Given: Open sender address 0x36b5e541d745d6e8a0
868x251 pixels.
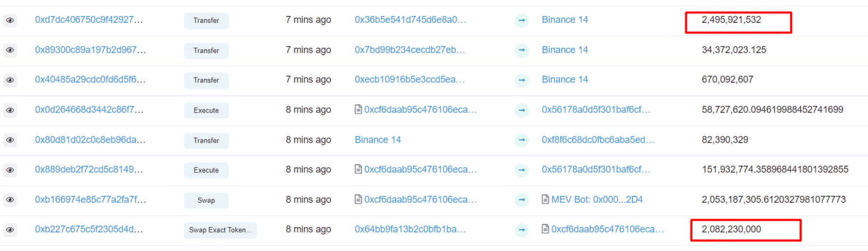Looking at the screenshot, I should [x=410, y=20].
